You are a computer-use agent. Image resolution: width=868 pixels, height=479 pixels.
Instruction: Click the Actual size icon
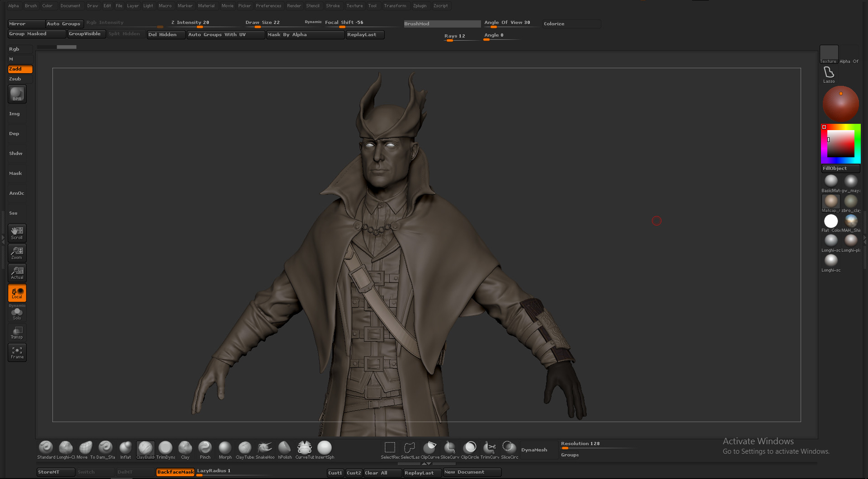point(17,273)
